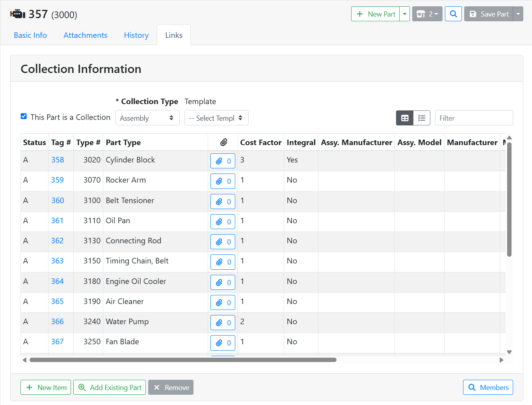Switch to the Basic Info tab
The width and height of the screenshot is (532, 405).
point(30,35)
